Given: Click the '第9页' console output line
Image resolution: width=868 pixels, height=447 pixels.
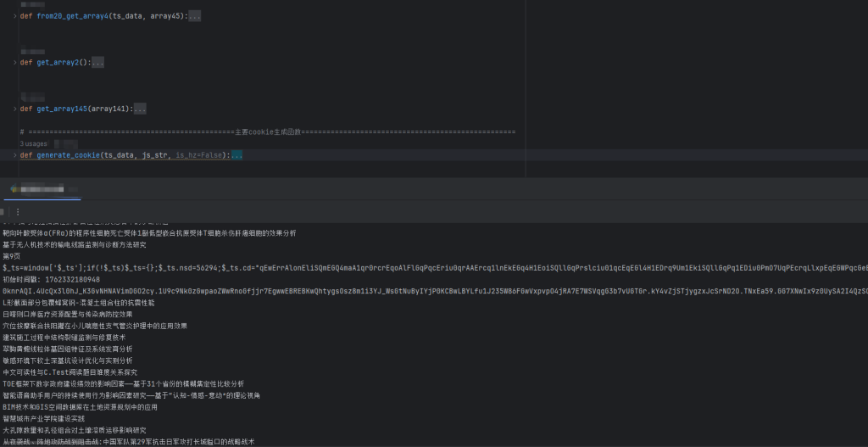Looking at the screenshot, I should 11,256.
